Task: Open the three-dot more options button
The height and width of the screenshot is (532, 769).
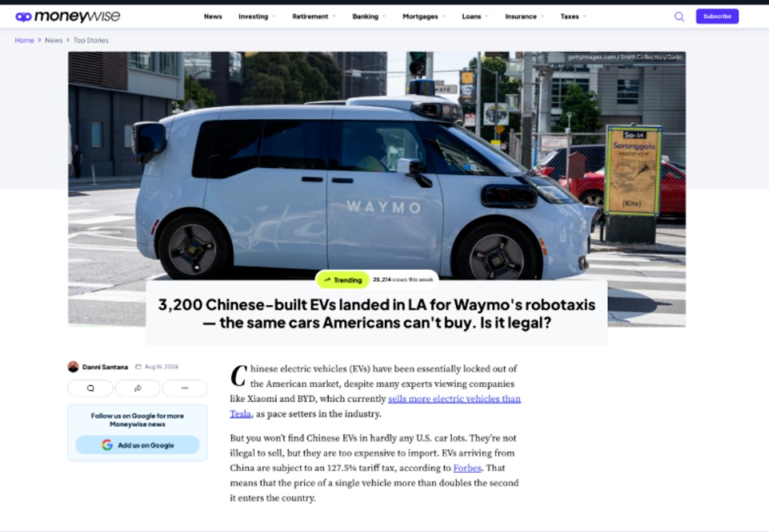Action: [x=185, y=388]
